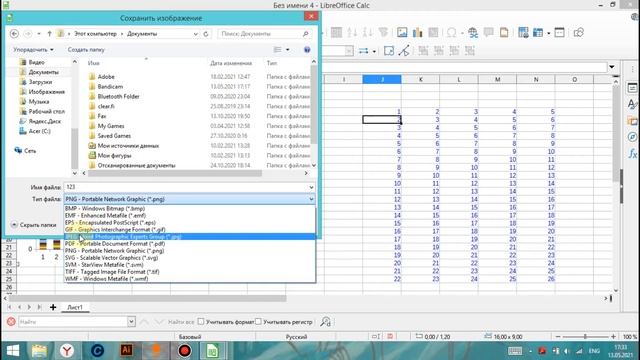
Task: Click the Имя файла input field
Action: click(x=186, y=187)
